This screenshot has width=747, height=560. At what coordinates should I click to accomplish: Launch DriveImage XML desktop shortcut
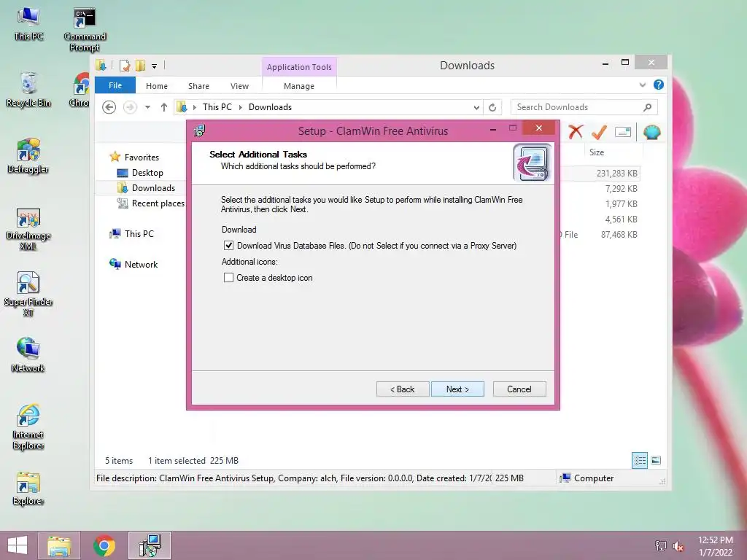[x=28, y=228]
